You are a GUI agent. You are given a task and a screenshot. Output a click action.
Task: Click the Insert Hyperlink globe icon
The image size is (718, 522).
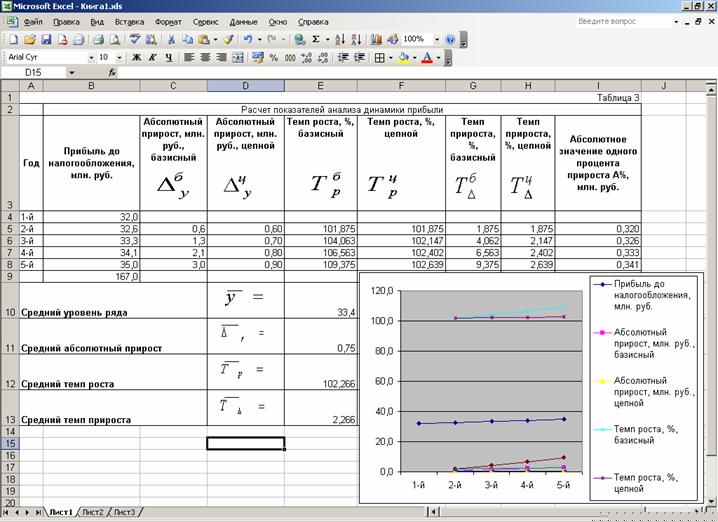coord(300,40)
